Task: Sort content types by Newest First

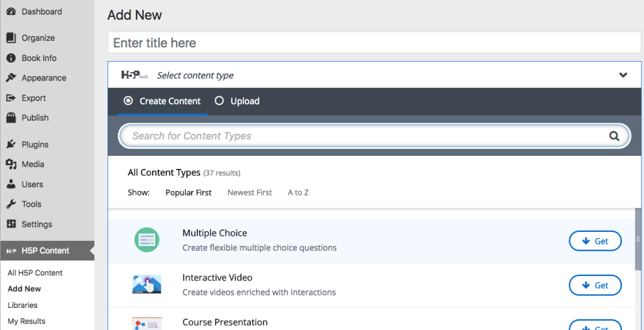Action: click(x=250, y=192)
